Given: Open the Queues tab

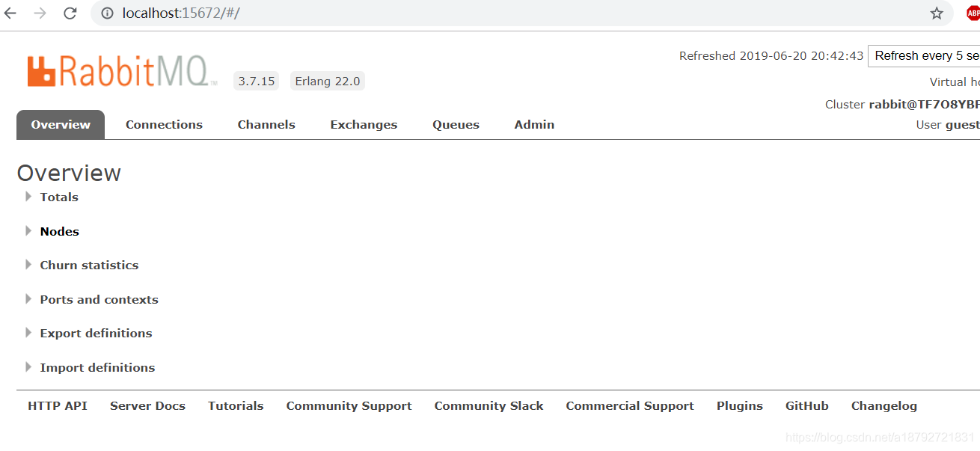Looking at the screenshot, I should pyautogui.click(x=456, y=124).
